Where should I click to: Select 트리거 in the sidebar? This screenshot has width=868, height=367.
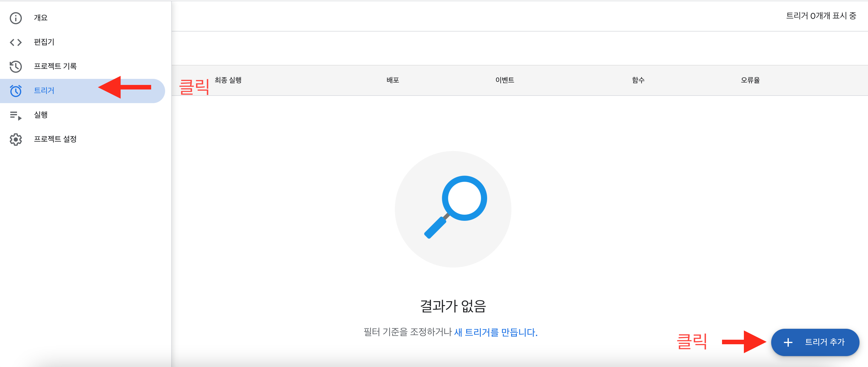(x=83, y=91)
